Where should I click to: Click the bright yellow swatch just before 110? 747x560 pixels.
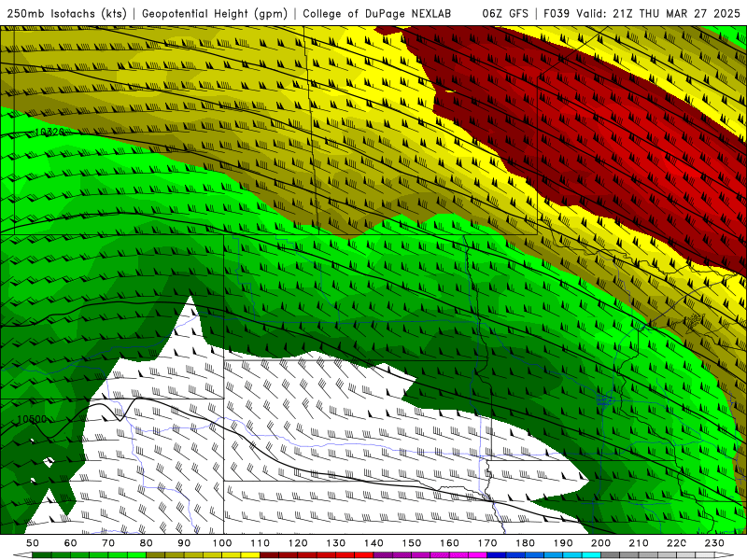250,555
